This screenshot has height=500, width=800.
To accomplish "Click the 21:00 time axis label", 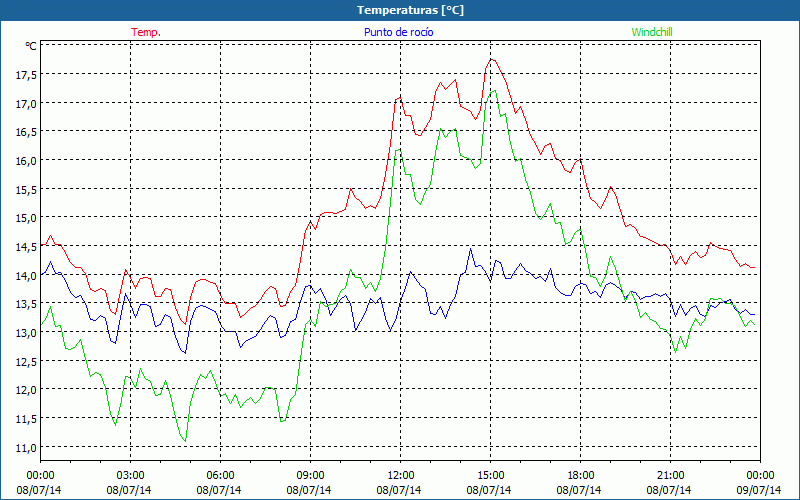I will coord(670,475).
